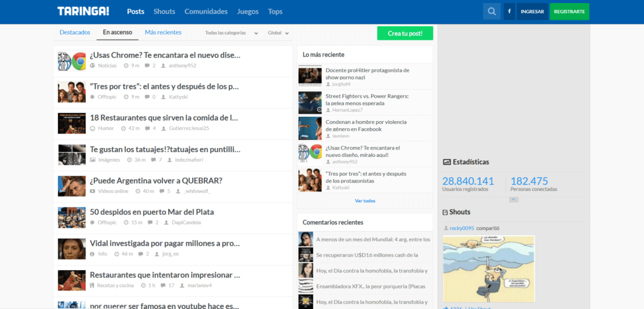Open Todas las categorías dropdown
Viewport: 644px width, 309px height.
[231, 33]
